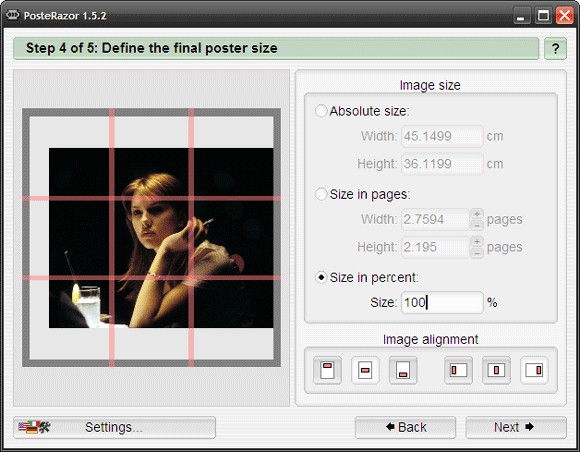Decrease the pages Width with minus stepper

477,225
